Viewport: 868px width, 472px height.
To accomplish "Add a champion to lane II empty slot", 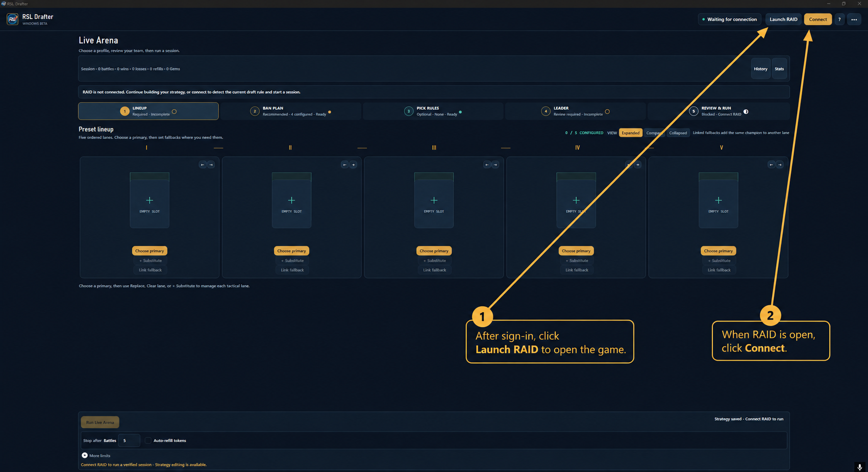I will coord(291,201).
